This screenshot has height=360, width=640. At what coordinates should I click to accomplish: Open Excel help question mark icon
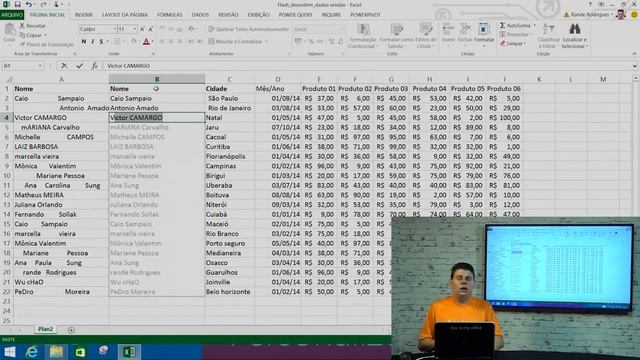click(x=590, y=4)
